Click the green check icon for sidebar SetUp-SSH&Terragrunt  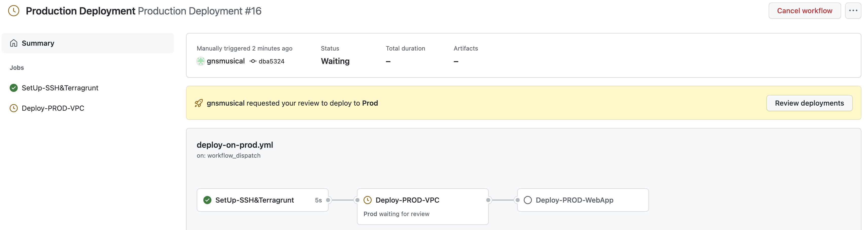click(13, 88)
